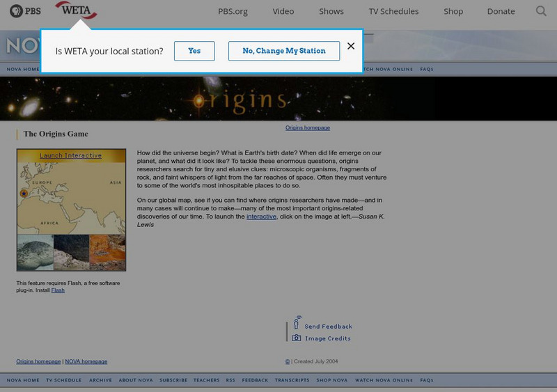Click the Send Feedback person icon
This screenshot has height=392, width=557.
297,322
